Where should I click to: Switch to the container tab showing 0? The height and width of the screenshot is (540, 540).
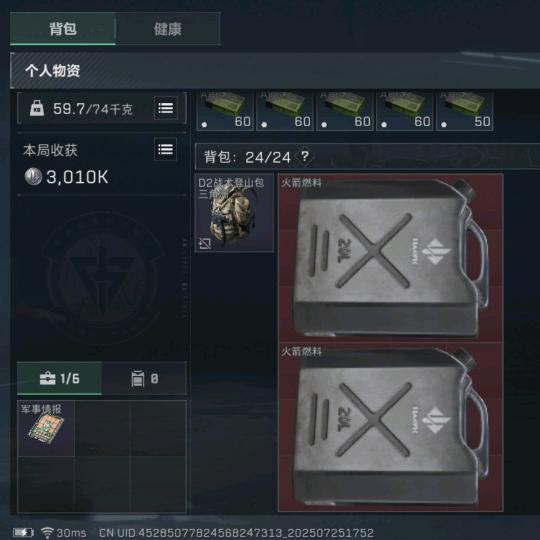144,378
